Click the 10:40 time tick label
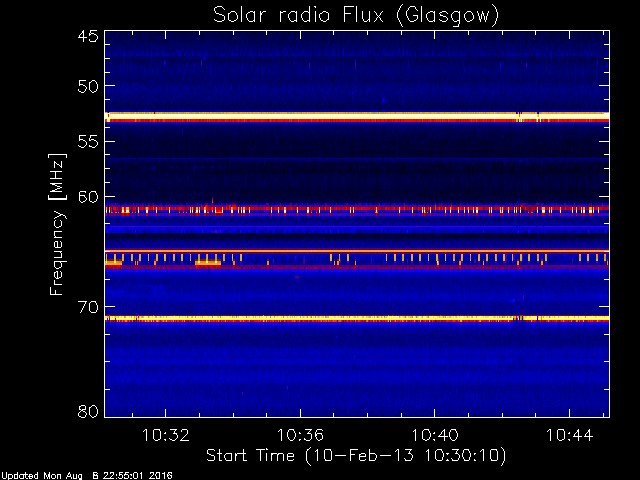Image resolution: width=640 pixels, height=480 pixels. [435, 435]
